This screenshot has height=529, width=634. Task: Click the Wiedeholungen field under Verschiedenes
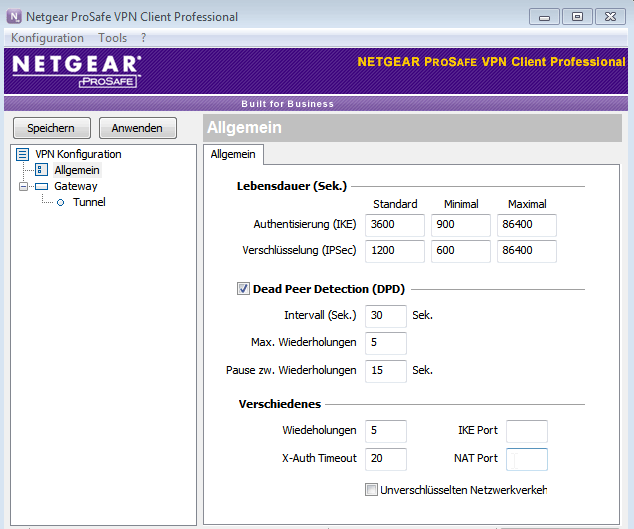[386, 431]
